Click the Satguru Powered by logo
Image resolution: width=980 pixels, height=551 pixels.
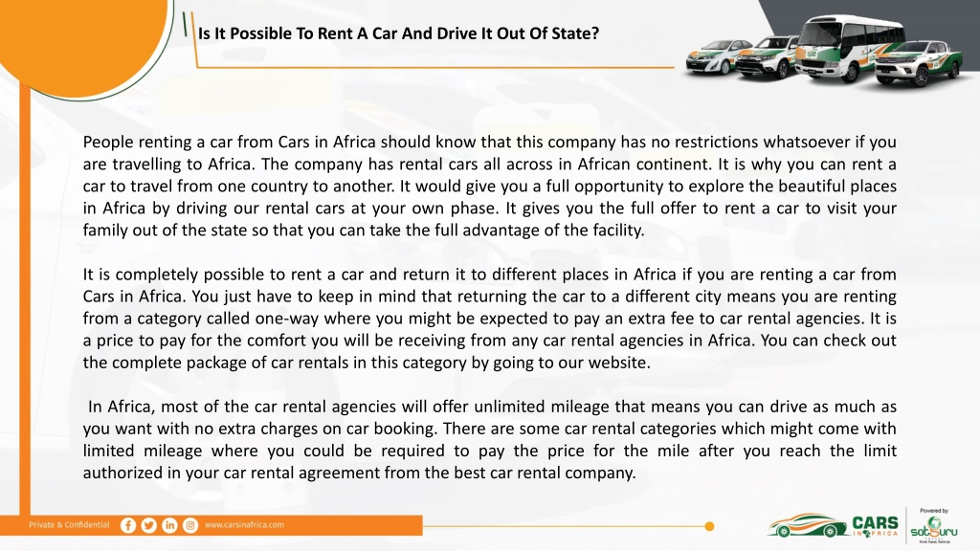click(x=934, y=526)
